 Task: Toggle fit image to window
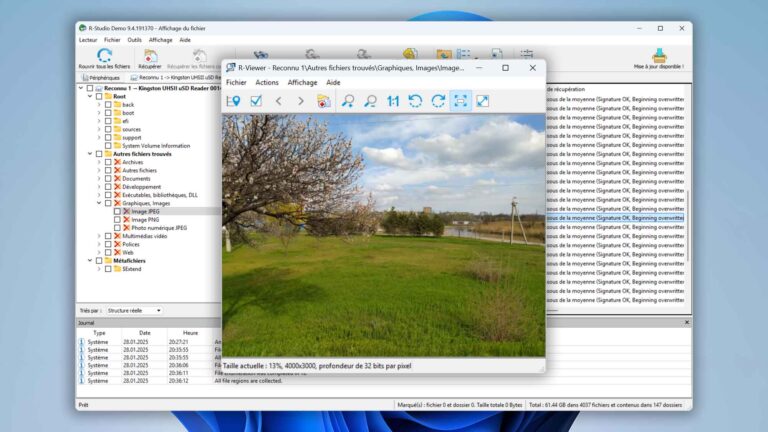click(460, 101)
